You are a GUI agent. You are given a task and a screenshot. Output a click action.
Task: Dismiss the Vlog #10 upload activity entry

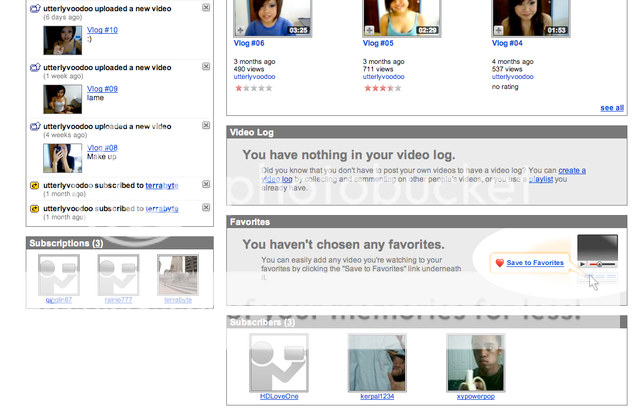click(x=206, y=8)
